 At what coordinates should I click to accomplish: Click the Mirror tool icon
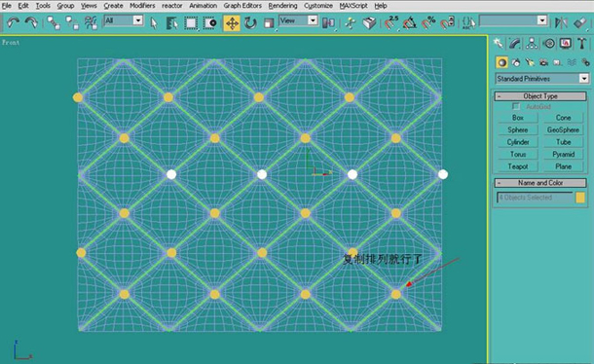pyautogui.click(x=561, y=23)
